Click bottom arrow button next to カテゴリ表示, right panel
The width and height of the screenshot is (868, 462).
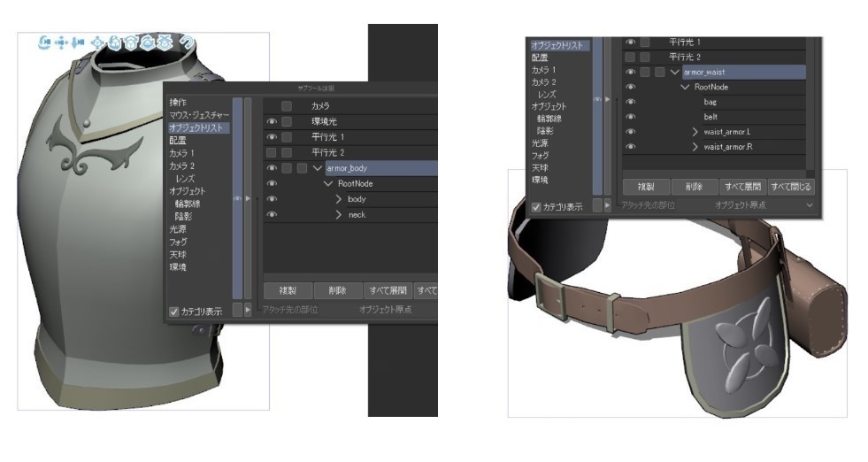(607, 205)
